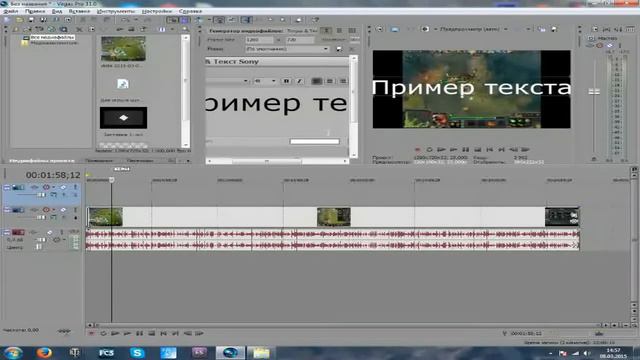640x360 pixels.
Task: Click Pause in the timeline transport bar
Action: point(139,333)
